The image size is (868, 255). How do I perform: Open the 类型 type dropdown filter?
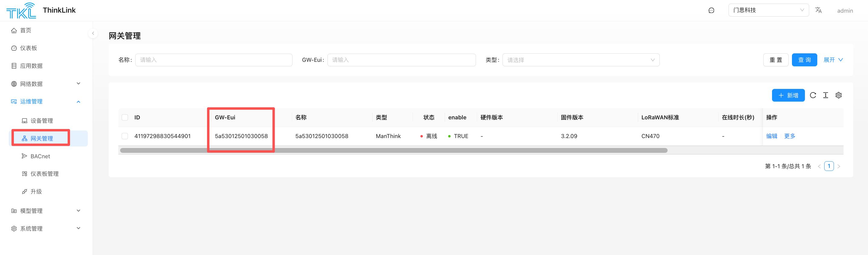(581, 60)
